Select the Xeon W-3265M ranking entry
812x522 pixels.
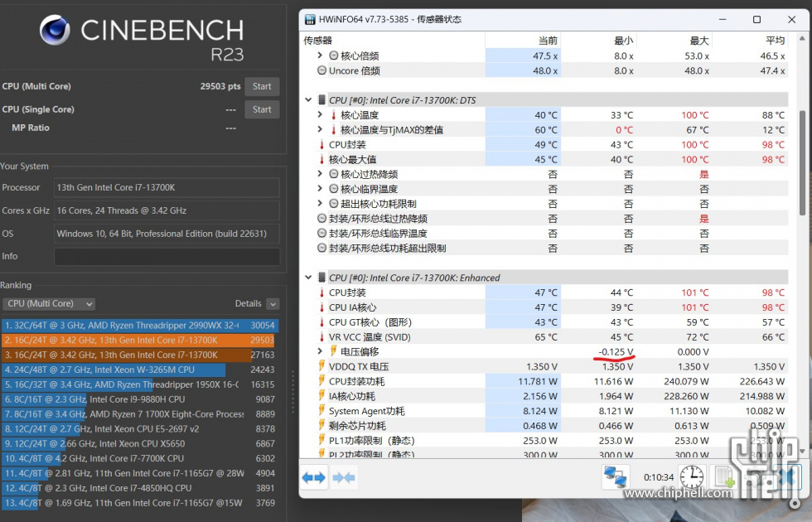pos(140,370)
